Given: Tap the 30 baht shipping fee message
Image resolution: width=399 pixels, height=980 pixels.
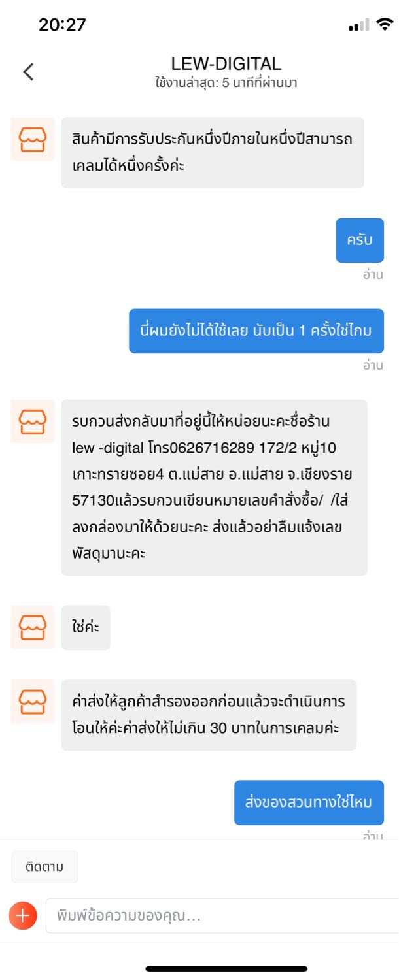Looking at the screenshot, I should pos(209,715).
